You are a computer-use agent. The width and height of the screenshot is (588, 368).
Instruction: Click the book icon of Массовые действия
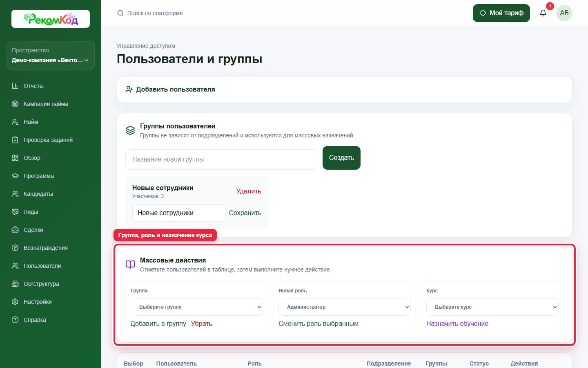click(130, 265)
